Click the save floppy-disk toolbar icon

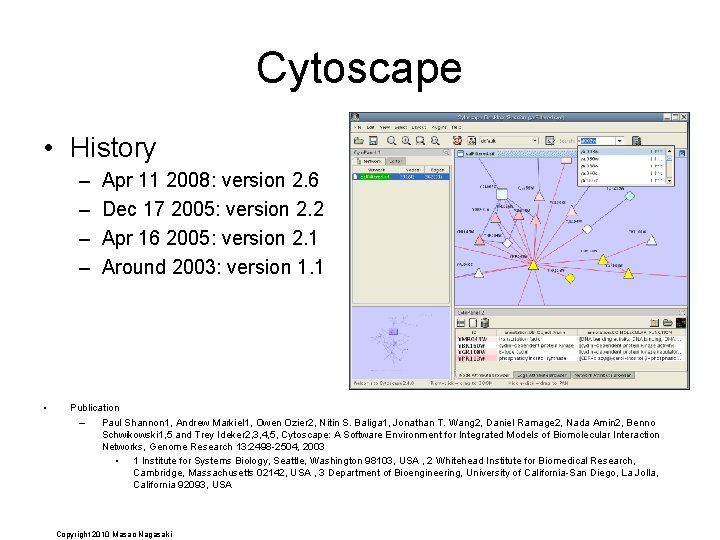pyautogui.click(x=373, y=141)
